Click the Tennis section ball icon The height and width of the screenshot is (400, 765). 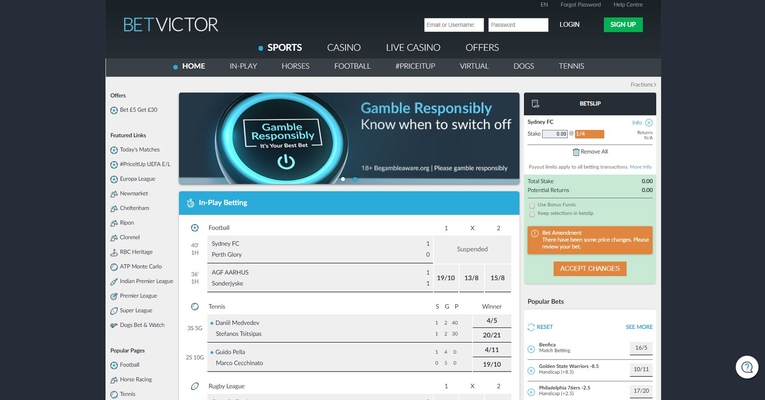pyautogui.click(x=195, y=307)
